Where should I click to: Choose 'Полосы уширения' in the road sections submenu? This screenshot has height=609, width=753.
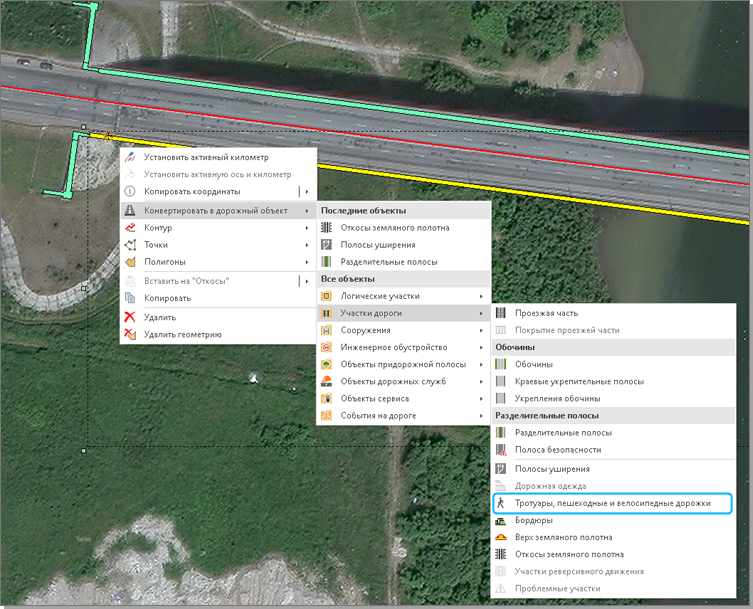coord(613,469)
